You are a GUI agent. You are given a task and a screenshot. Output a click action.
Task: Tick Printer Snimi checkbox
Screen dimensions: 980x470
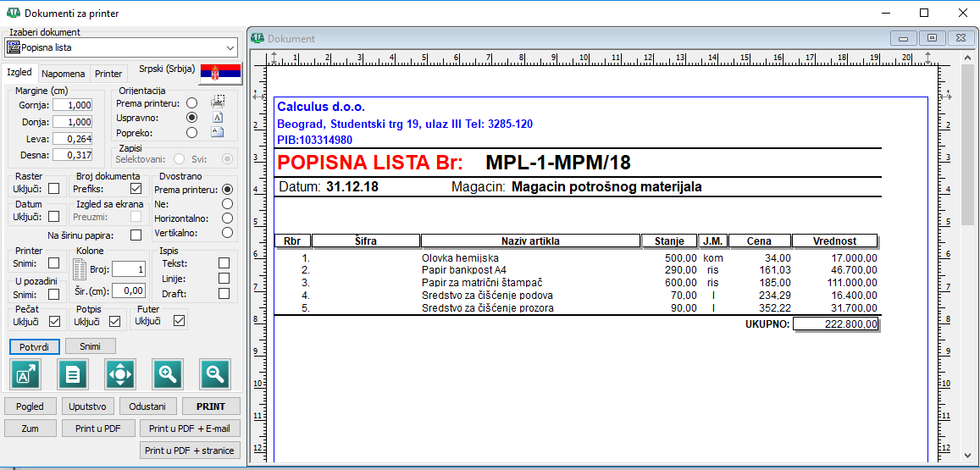(x=54, y=263)
